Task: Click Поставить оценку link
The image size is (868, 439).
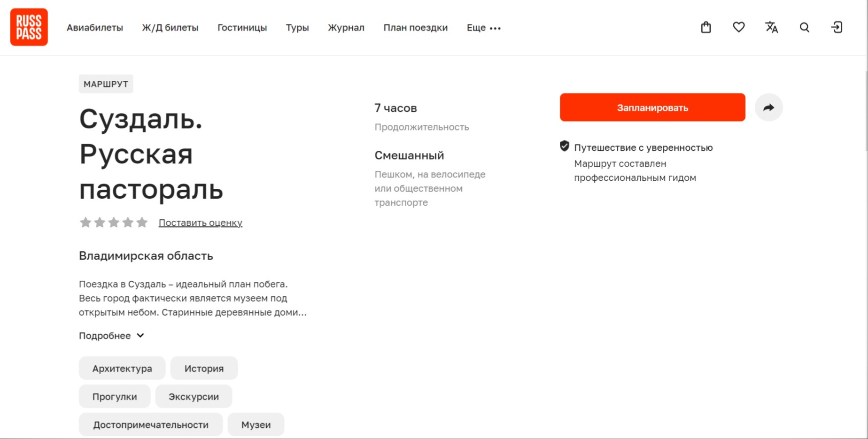Action: tap(201, 223)
